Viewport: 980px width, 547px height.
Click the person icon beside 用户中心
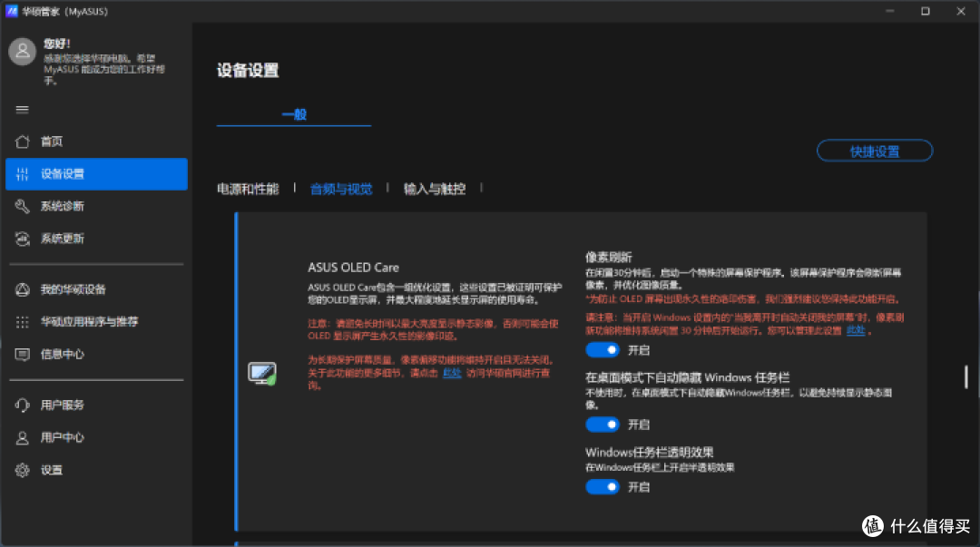coord(23,437)
